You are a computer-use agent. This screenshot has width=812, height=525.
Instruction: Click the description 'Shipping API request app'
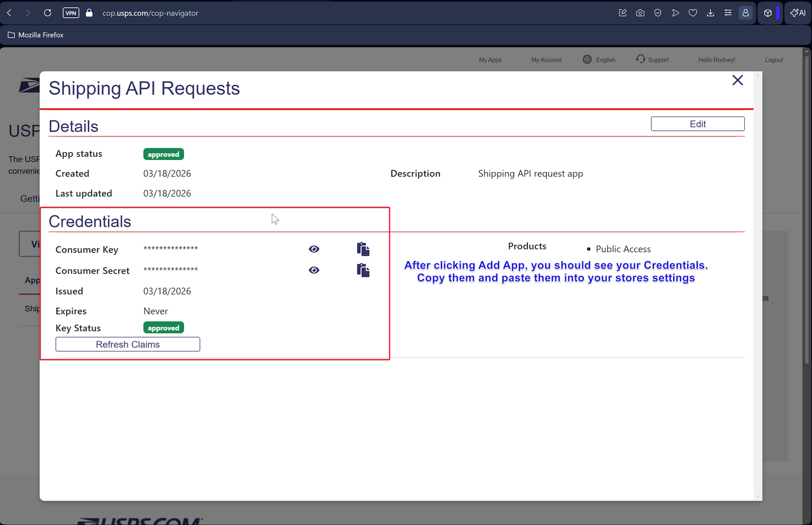point(530,173)
